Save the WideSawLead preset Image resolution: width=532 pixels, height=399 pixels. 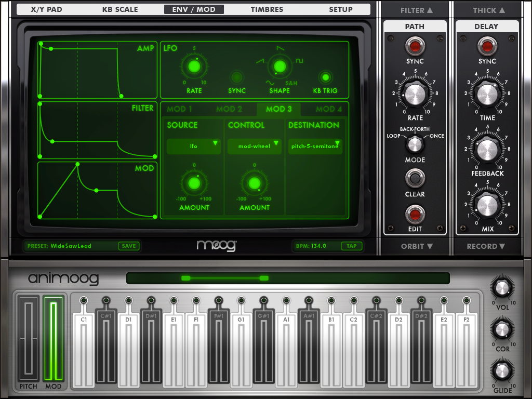click(x=129, y=246)
